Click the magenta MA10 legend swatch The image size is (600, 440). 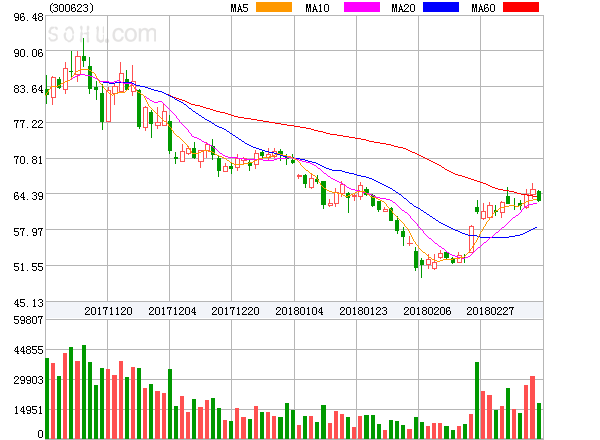[x=362, y=7]
